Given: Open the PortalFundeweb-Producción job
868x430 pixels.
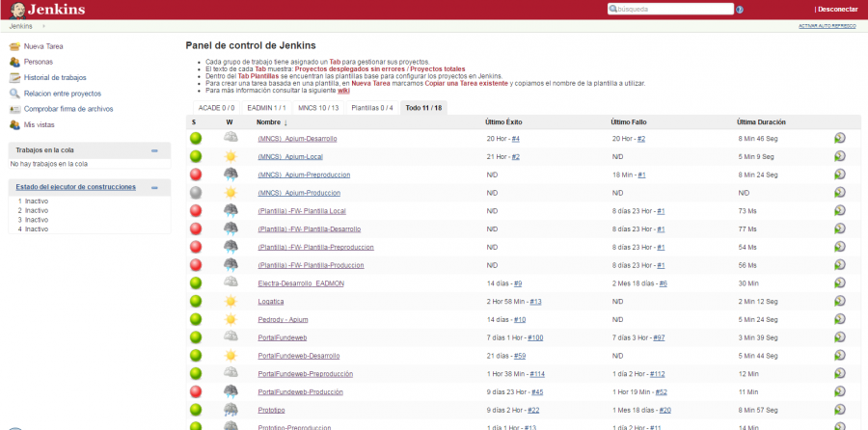Looking at the screenshot, I should point(301,391).
